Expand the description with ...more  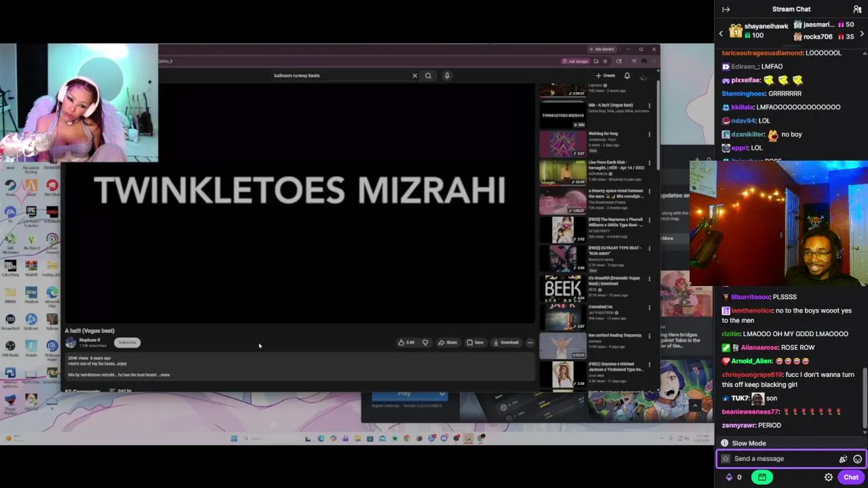coord(164,375)
